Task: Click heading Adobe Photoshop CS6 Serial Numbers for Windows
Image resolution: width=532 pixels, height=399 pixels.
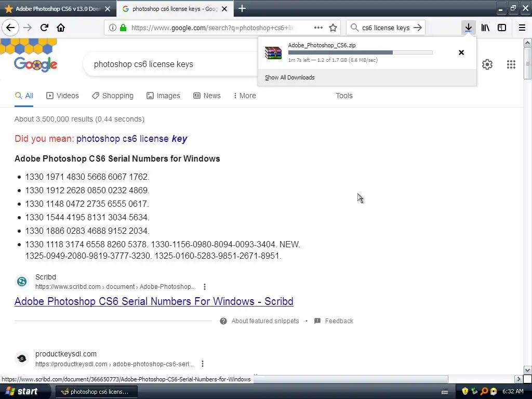Action: click(117, 158)
